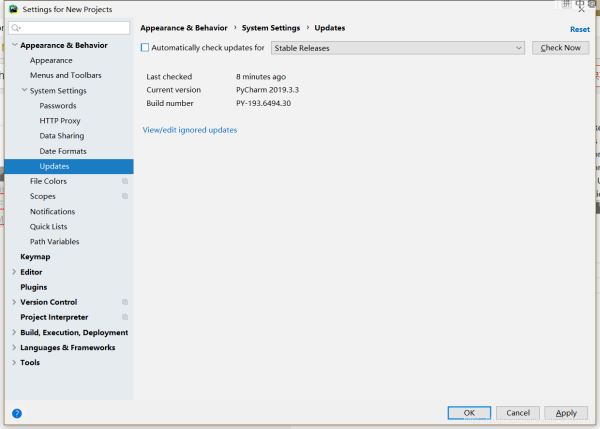The width and height of the screenshot is (600, 429).
Task: Expand the Version Control section
Action: [14, 302]
